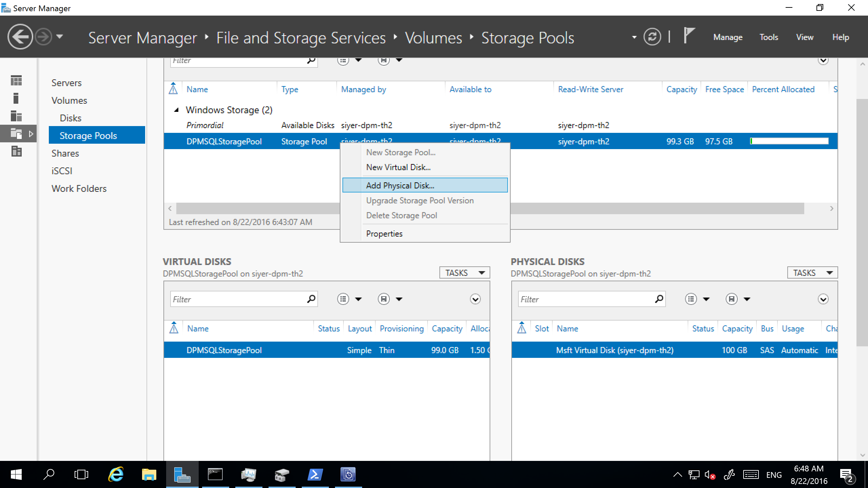
Task: Expand the Windows Storage group expander
Action: pos(176,110)
